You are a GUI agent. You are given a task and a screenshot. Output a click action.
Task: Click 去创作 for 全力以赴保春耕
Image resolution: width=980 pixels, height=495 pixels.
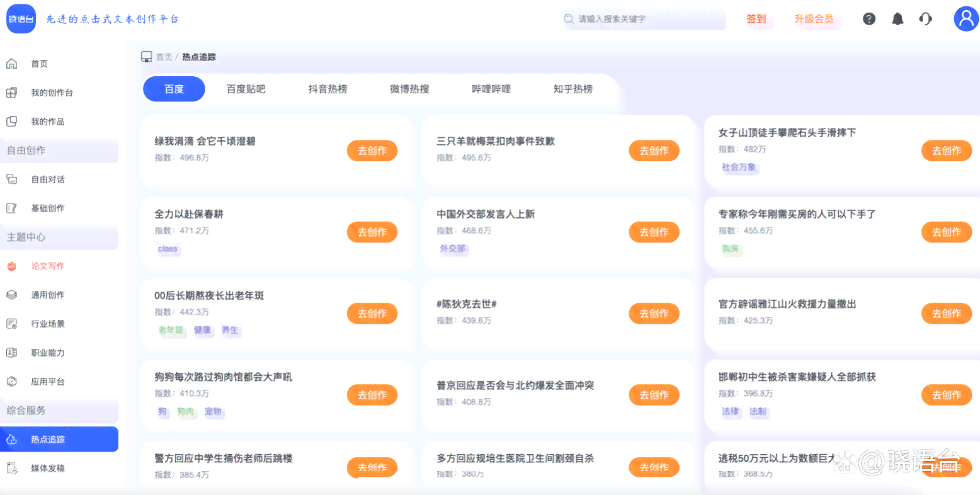coord(372,232)
